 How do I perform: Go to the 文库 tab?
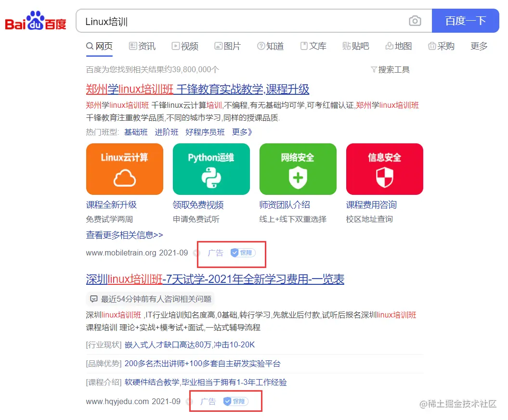tap(313, 46)
